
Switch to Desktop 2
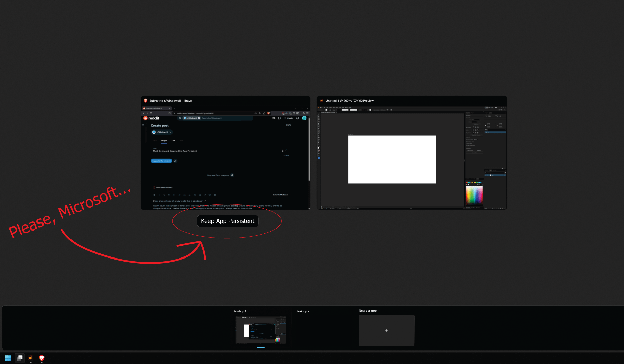(x=302, y=311)
